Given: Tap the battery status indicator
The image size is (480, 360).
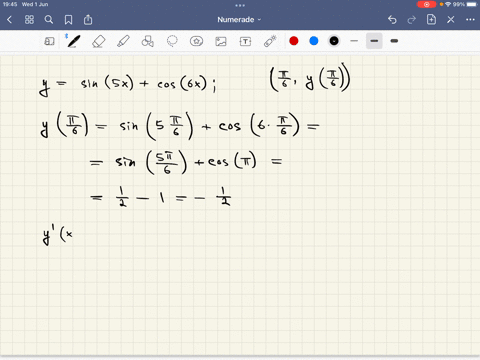Looking at the screenshot, I should pyautogui.click(x=472, y=4).
